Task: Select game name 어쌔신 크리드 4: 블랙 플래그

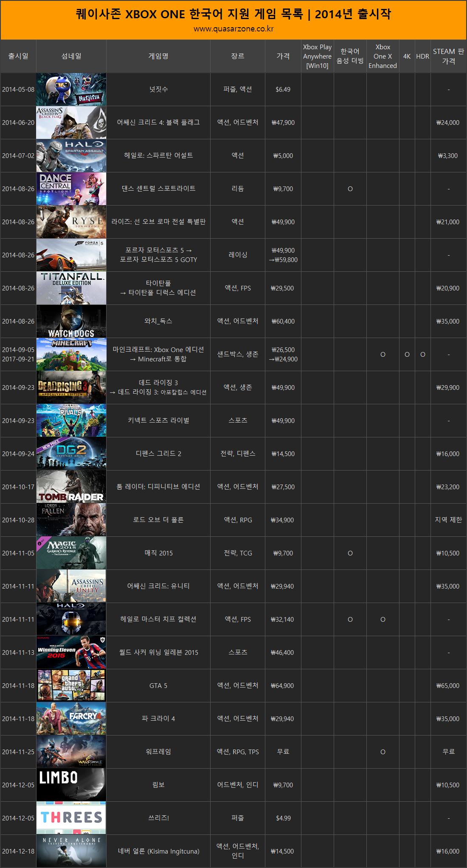Action: 158,123
